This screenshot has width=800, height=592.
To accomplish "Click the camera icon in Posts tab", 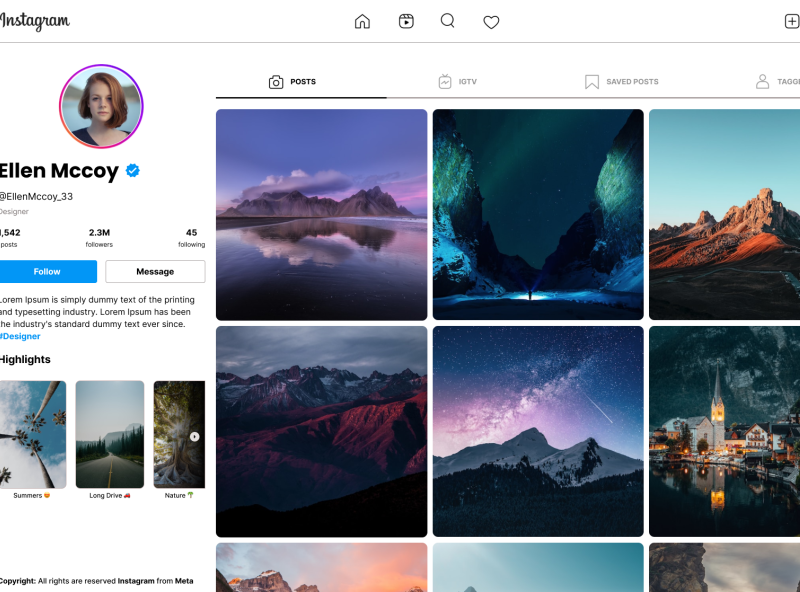I will (x=276, y=82).
